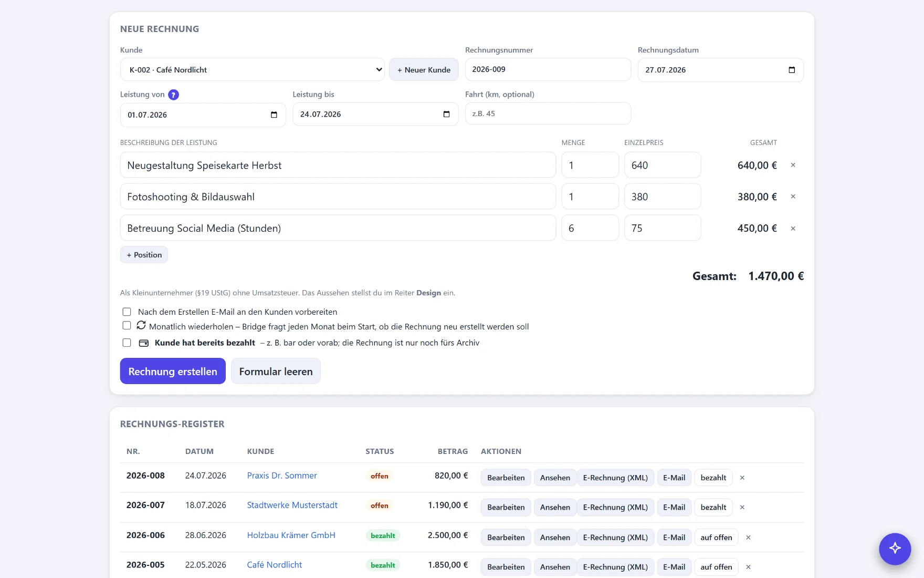
Task: Export E-Rechnung (XML) for invoice 2026-007
Action: click(615, 507)
